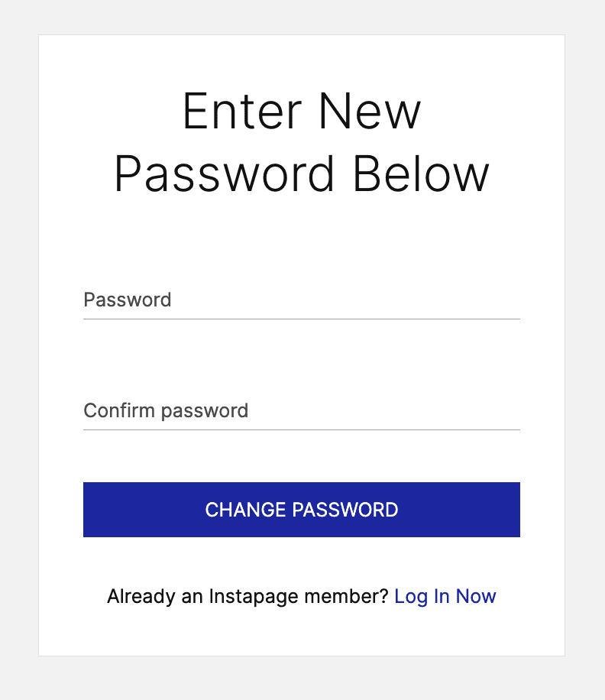
Task: Click the "Confirm password" placeholder label
Action: (x=166, y=410)
